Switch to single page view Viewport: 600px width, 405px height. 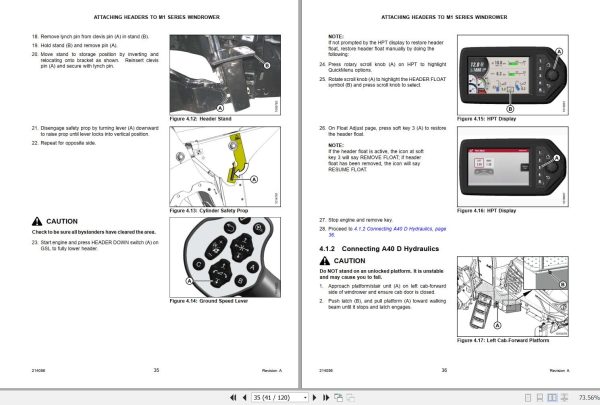point(528,398)
